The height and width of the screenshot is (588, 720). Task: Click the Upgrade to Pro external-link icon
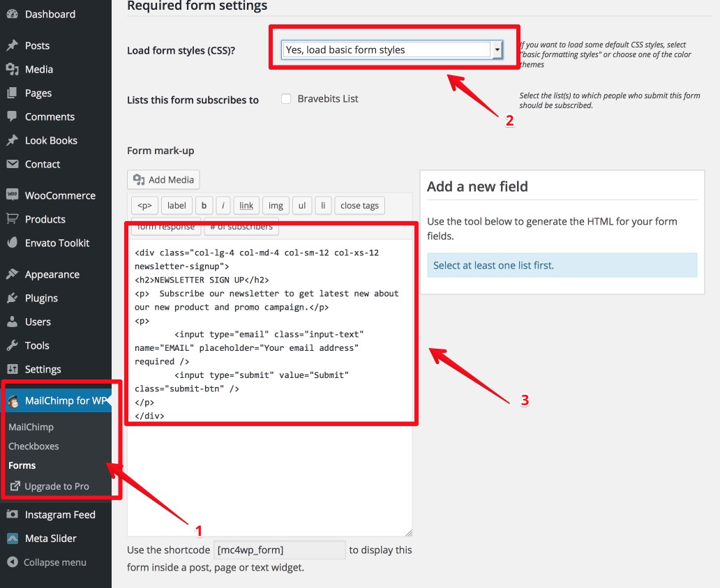pos(15,485)
